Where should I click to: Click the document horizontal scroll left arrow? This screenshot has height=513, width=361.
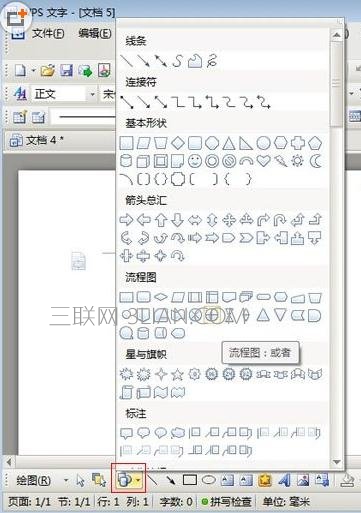(x=9, y=462)
